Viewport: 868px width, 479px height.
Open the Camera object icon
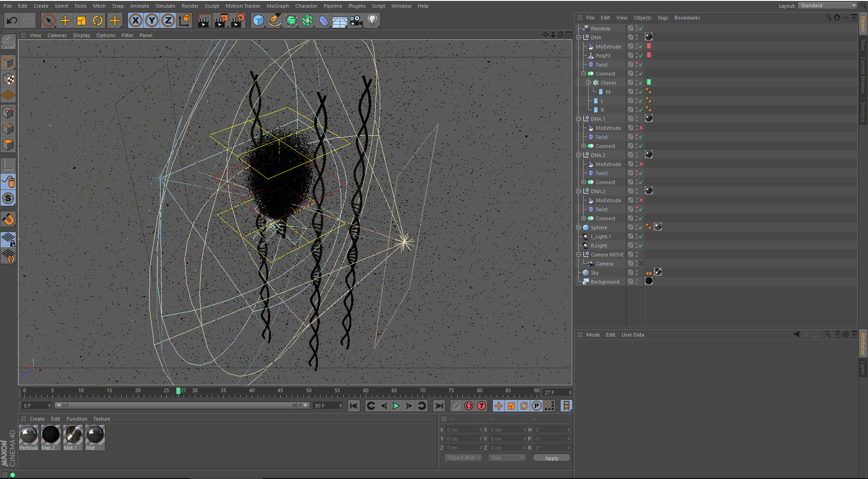coord(356,20)
